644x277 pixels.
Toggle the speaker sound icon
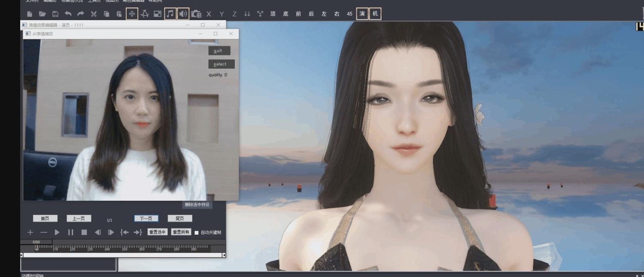pos(183,14)
